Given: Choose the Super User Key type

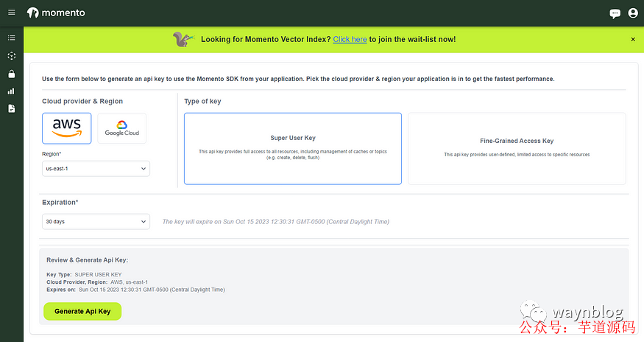Looking at the screenshot, I should point(293,149).
